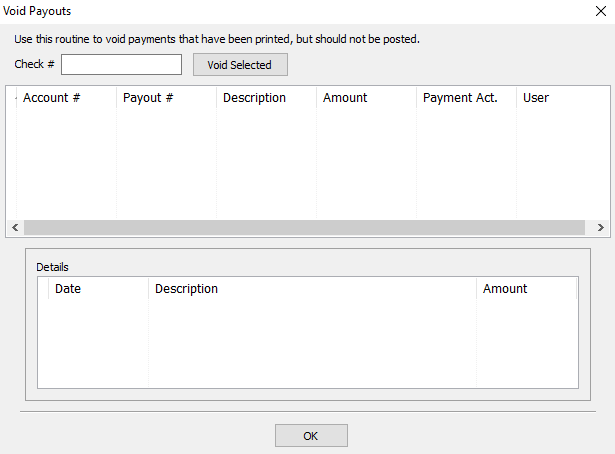Image resolution: width=615 pixels, height=454 pixels.
Task: Click the blank leading header cell before Date
Action: 43,289
